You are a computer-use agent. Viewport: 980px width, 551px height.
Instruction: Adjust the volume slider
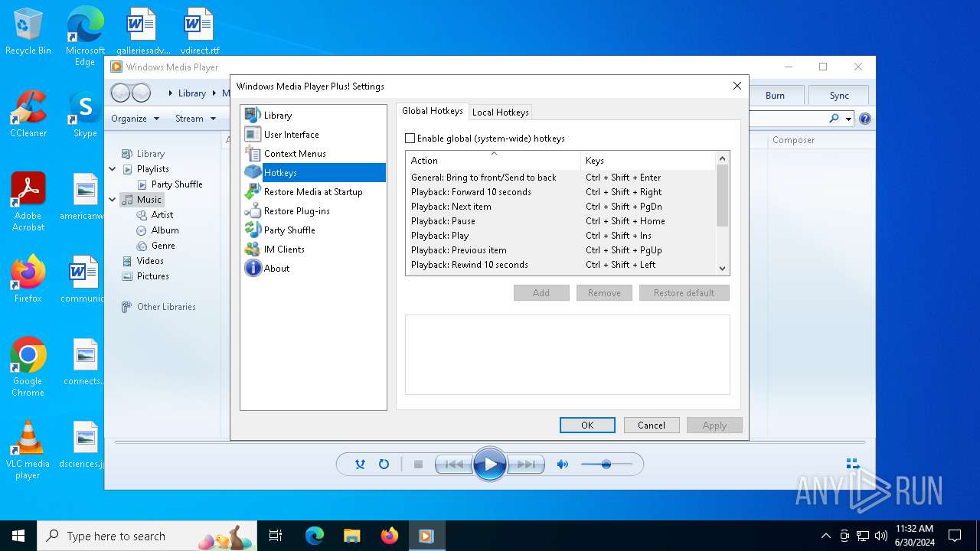click(606, 464)
